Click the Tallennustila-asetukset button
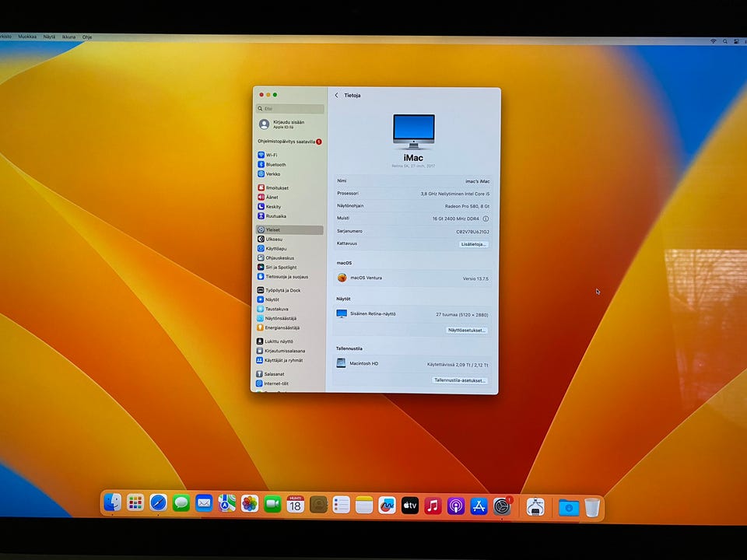 coord(459,380)
